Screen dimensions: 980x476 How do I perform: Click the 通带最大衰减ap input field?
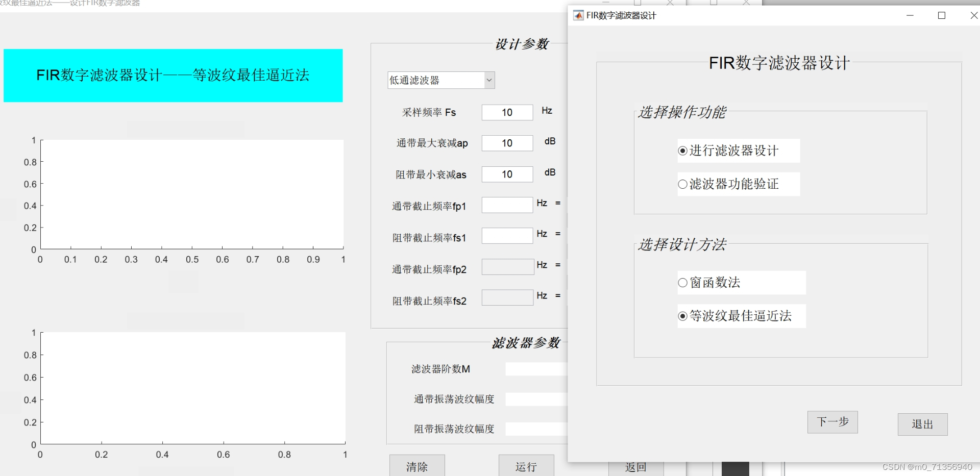point(507,143)
